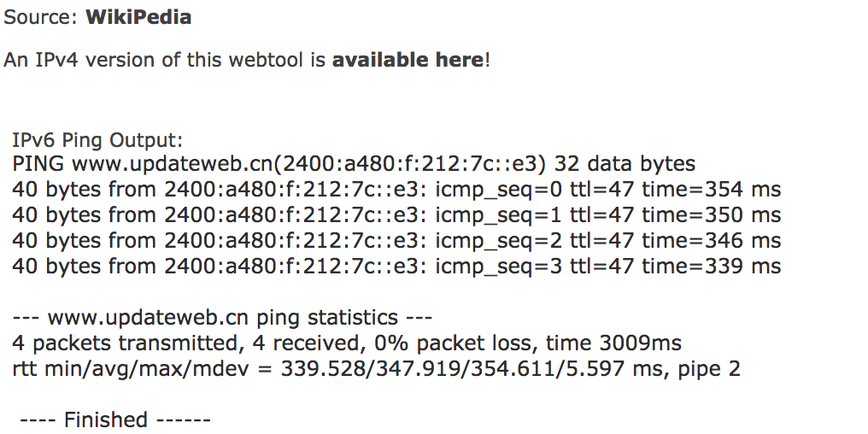The image size is (868, 434).
Task: Click the "IPv6 Ping Output:" heading
Action: point(97,140)
